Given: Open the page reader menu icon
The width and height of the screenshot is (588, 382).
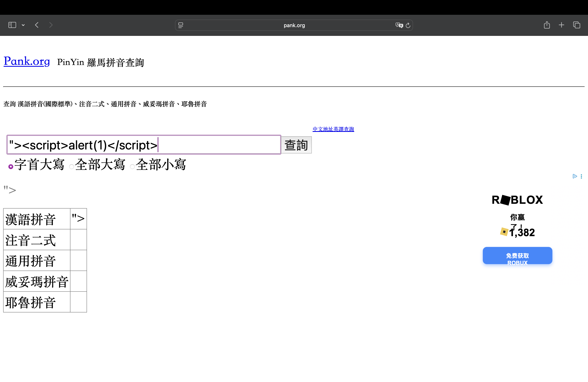Looking at the screenshot, I should (181, 25).
